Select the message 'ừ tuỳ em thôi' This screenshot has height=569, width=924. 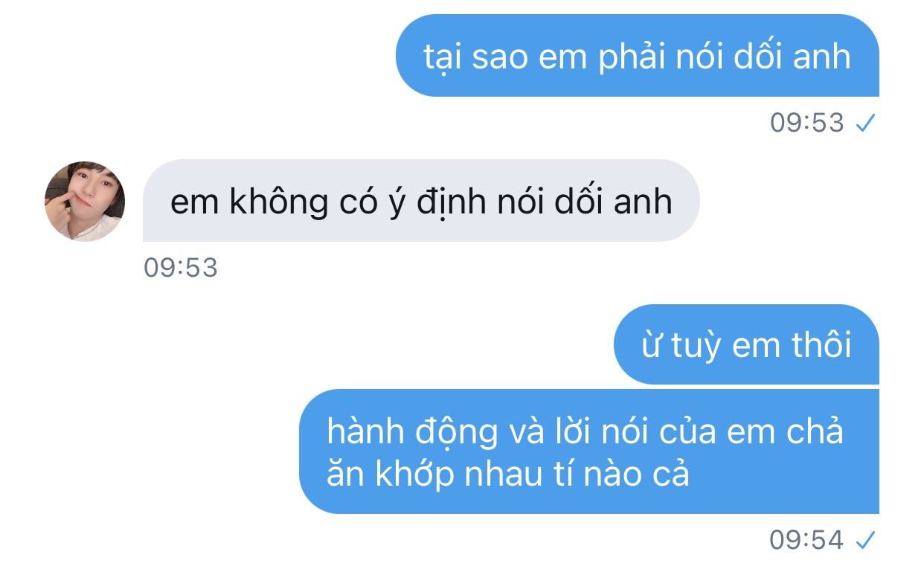click(746, 344)
